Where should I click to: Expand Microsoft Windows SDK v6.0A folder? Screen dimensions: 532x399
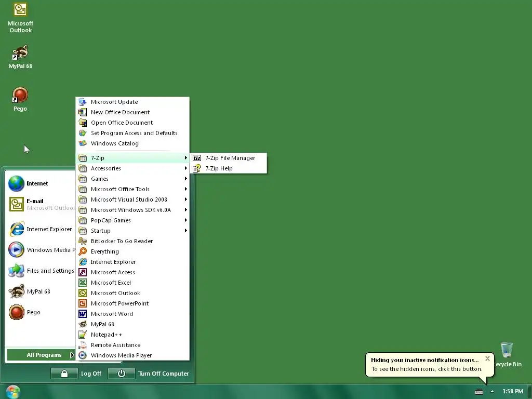coord(132,210)
